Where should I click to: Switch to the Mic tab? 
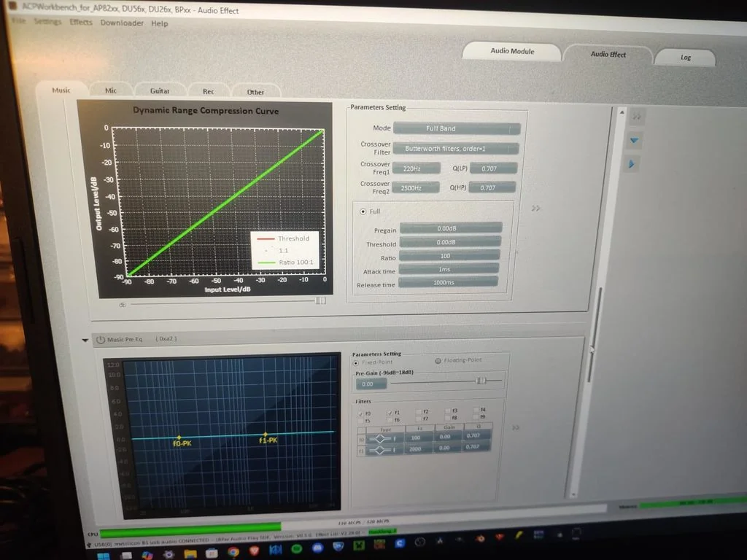[x=111, y=91]
